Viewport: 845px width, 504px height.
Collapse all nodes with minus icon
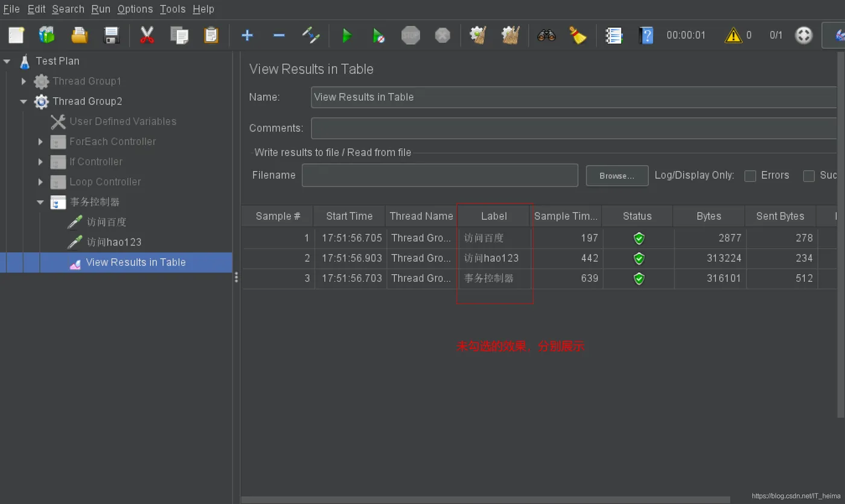(x=279, y=35)
